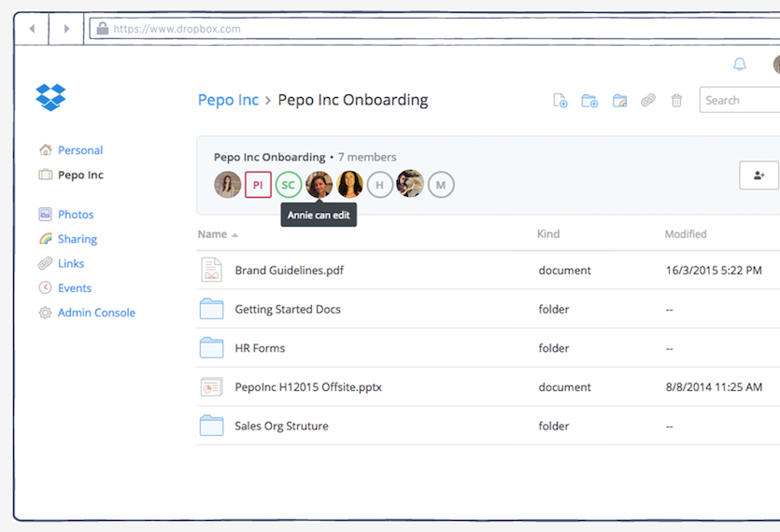The width and height of the screenshot is (780, 532).
Task: Open Links in the sidebar
Action: click(71, 263)
